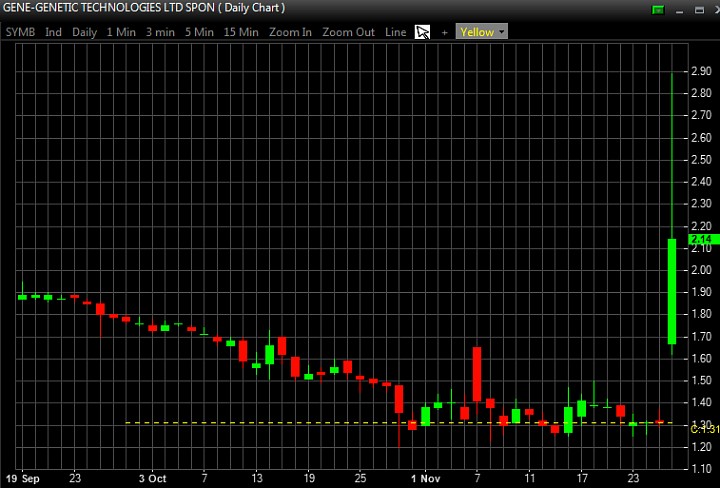The image size is (720, 488).
Task: Click the 2.00 price axis label
Action: [701, 270]
